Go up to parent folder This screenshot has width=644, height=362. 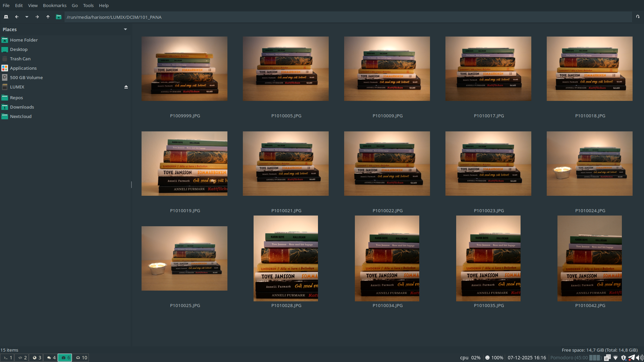(x=48, y=17)
